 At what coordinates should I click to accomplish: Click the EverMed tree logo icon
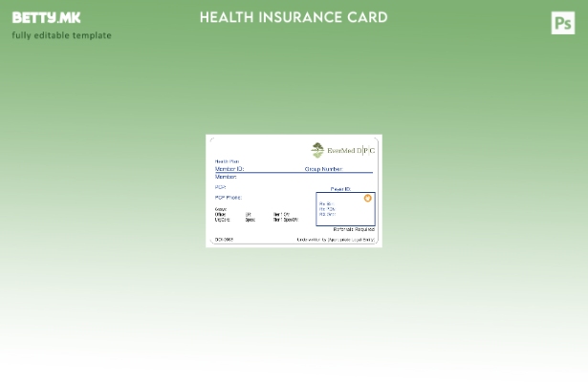click(x=317, y=150)
